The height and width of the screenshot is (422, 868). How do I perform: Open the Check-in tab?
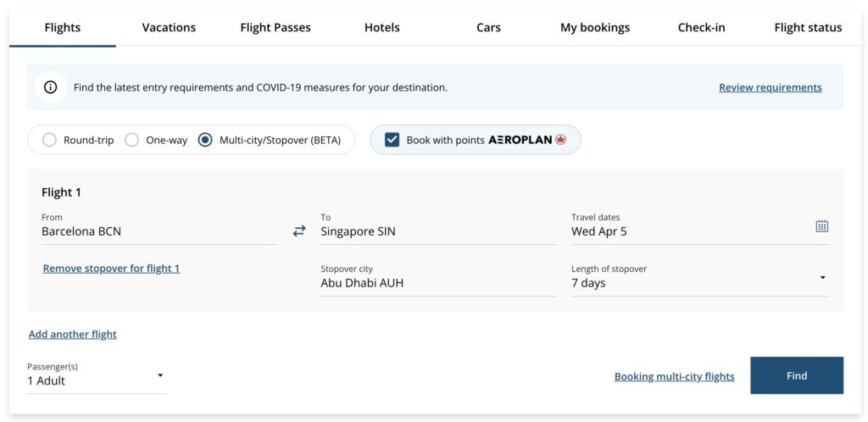click(x=701, y=27)
